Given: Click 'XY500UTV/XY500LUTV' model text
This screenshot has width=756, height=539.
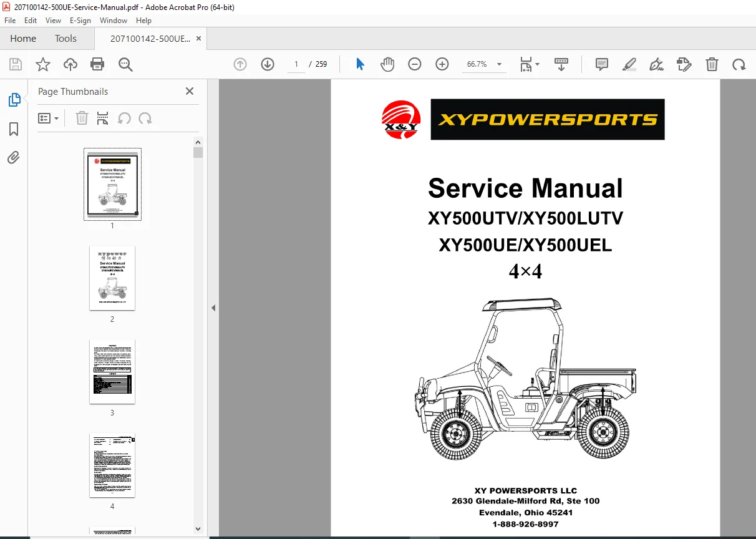Looking at the screenshot, I should 525,219.
